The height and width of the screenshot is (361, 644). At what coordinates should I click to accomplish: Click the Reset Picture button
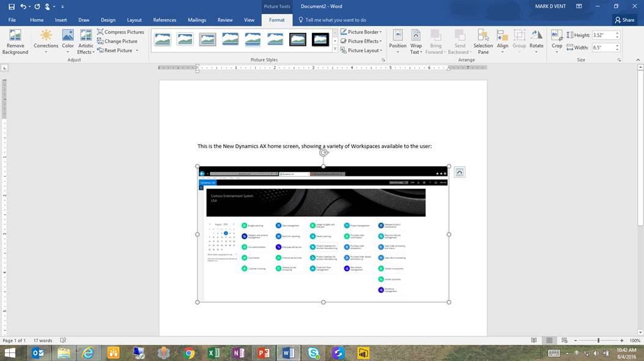point(117,50)
